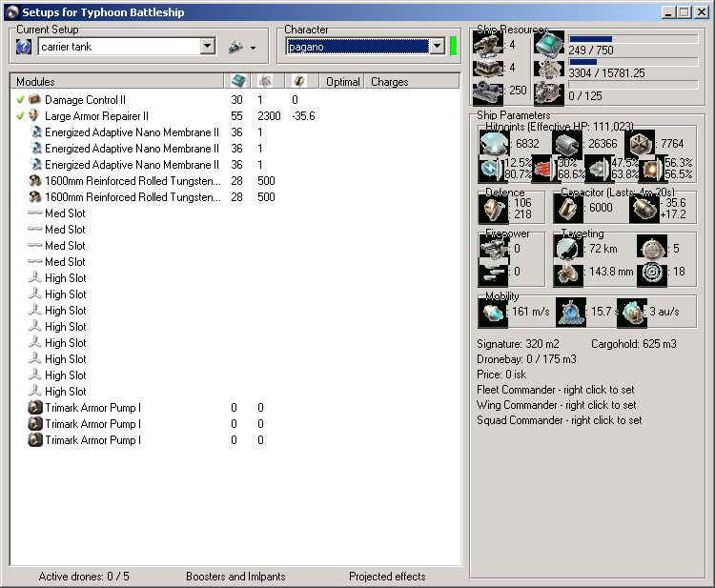
Task: Open Boosters and Implants in status bar
Action: pos(235,577)
